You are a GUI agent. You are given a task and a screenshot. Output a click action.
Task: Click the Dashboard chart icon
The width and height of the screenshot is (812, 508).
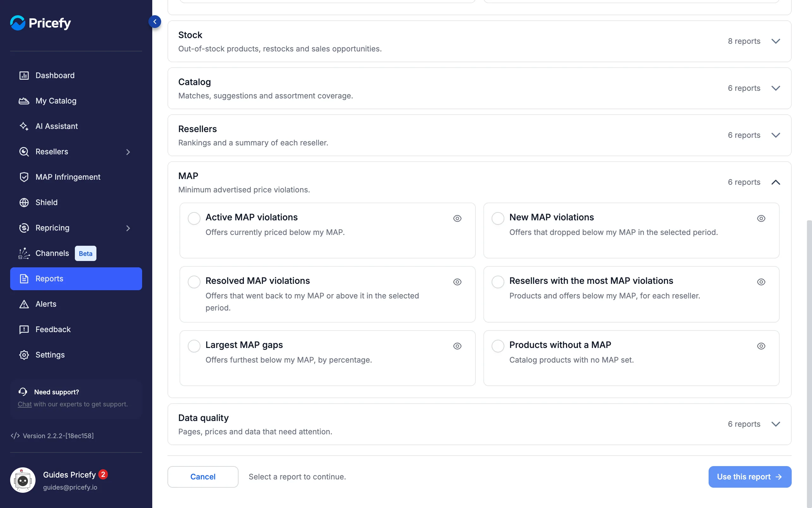pyautogui.click(x=24, y=75)
